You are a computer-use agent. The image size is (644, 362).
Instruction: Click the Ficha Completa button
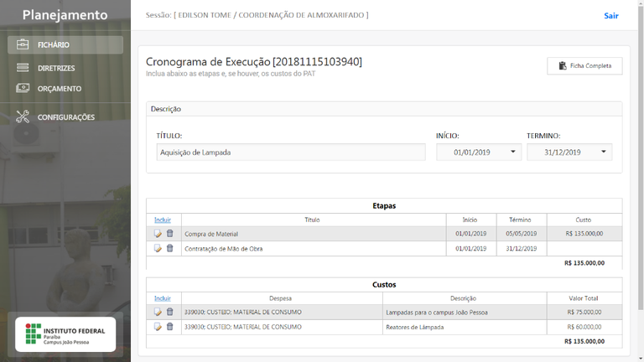point(584,65)
